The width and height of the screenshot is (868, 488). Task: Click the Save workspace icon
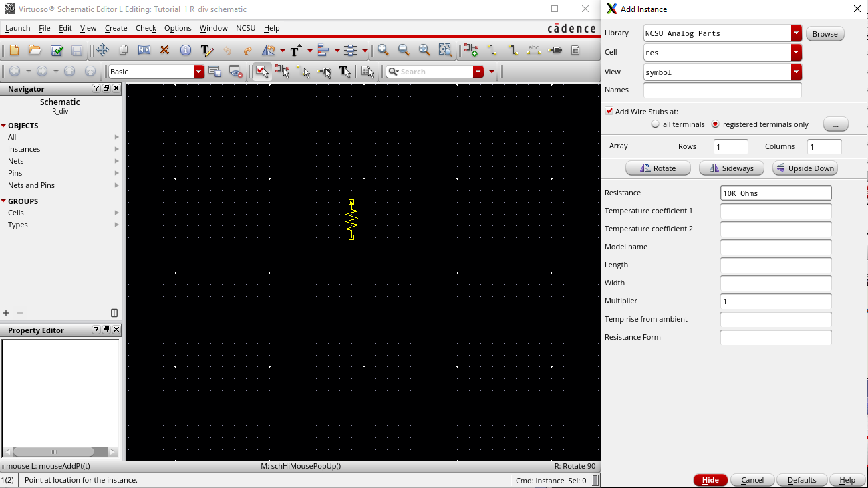[214, 71]
